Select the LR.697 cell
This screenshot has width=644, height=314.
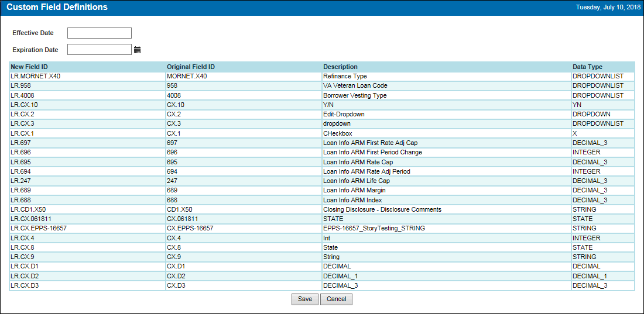coord(87,143)
